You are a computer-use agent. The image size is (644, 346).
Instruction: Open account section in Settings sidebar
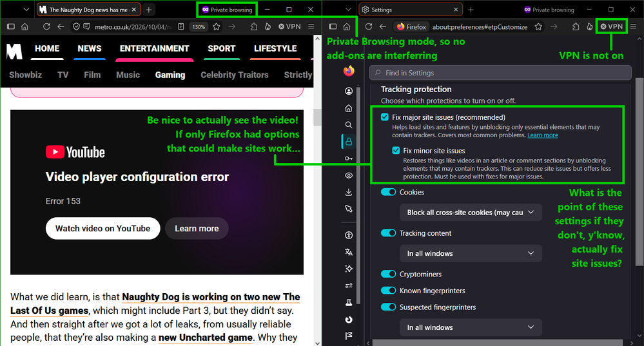pos(349,91)
